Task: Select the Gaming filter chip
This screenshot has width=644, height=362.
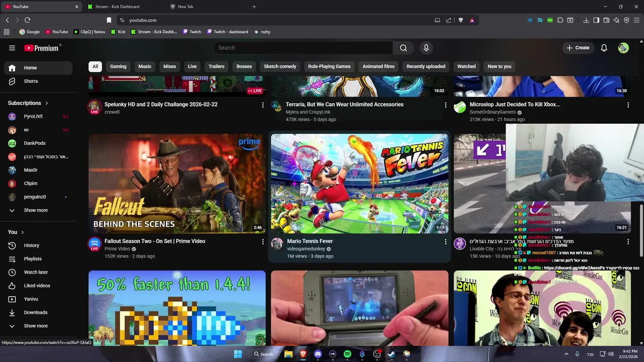Action: coord(118,66)
